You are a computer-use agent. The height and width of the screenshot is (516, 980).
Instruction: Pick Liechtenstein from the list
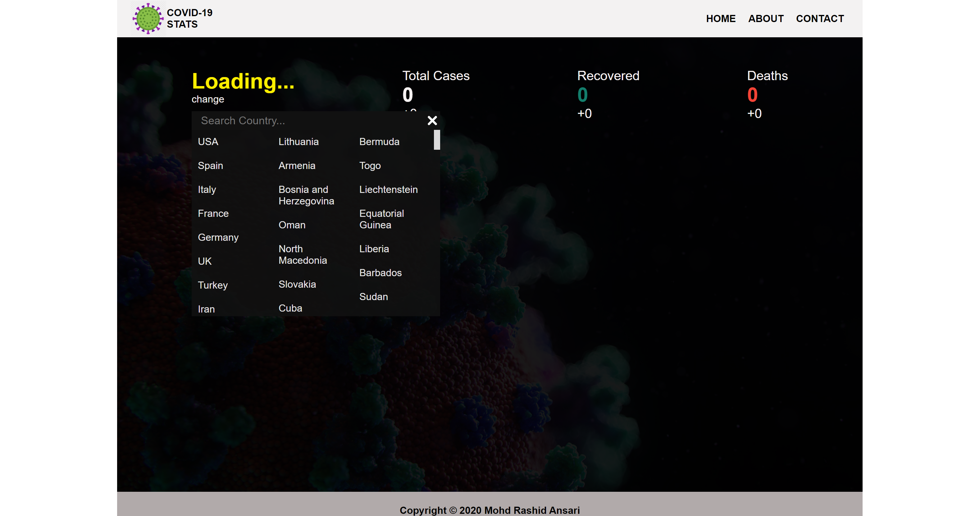388,190
